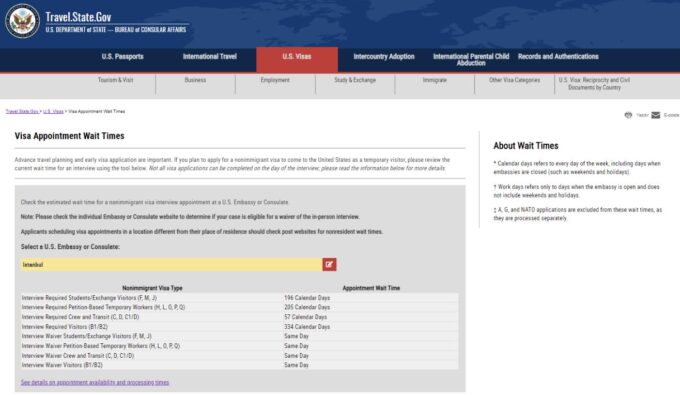The width and height of the screenshot is (680, 395).
Task: Click Interview Required Visitors (B1/B2) row
Action: click(239, 327)
